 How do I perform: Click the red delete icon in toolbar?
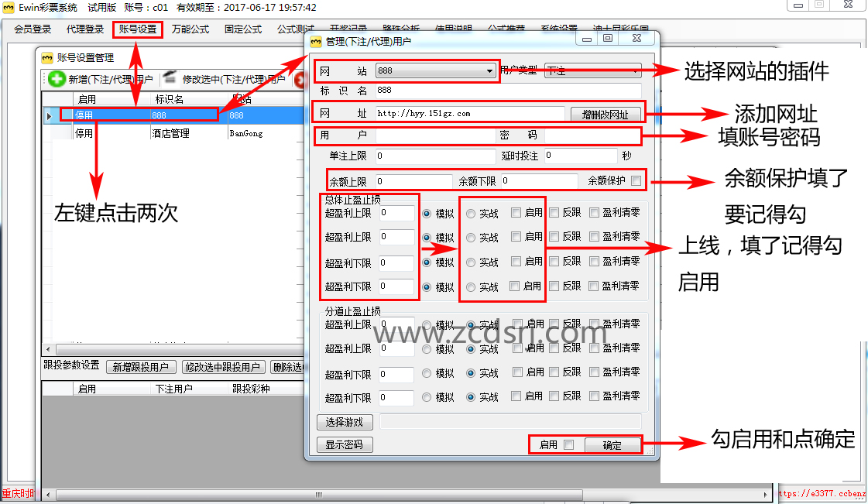tap(299, 79)
